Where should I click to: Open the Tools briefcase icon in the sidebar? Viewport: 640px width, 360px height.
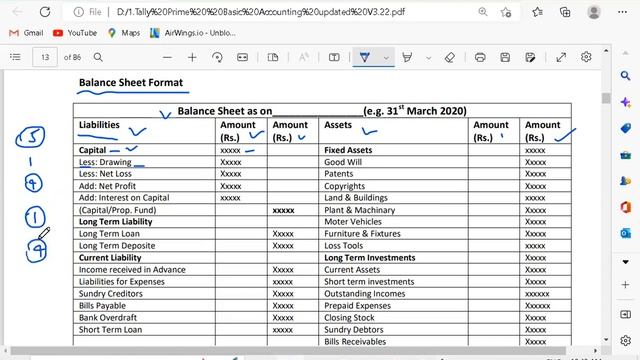click(625, 155)
